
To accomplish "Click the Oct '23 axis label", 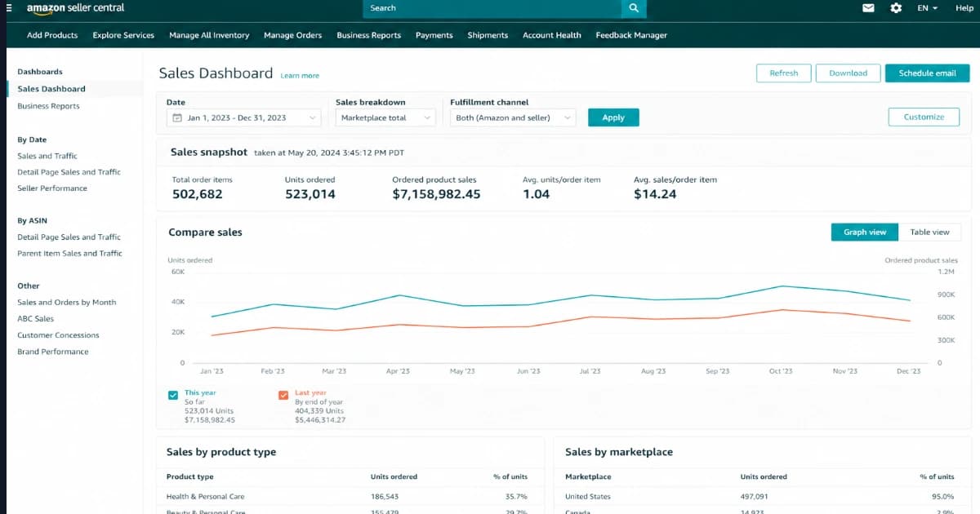I will 781,371.
